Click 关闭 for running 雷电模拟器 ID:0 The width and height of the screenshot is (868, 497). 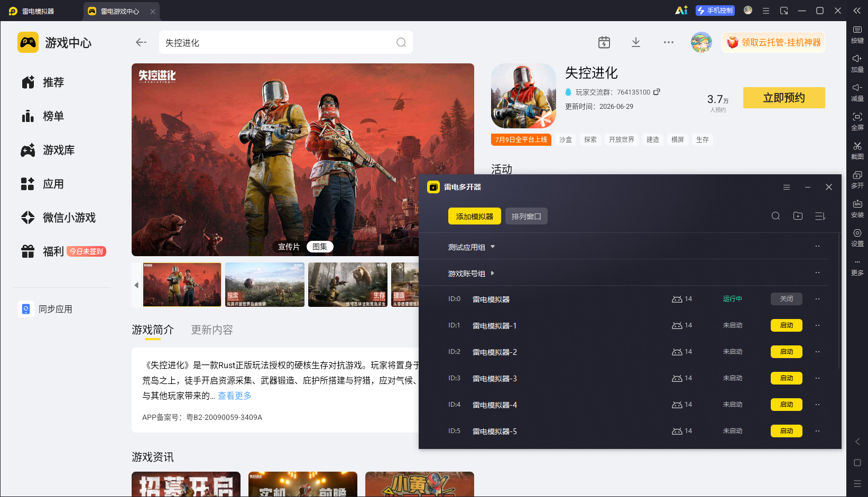pyautogui.click(x=787, y=299)
